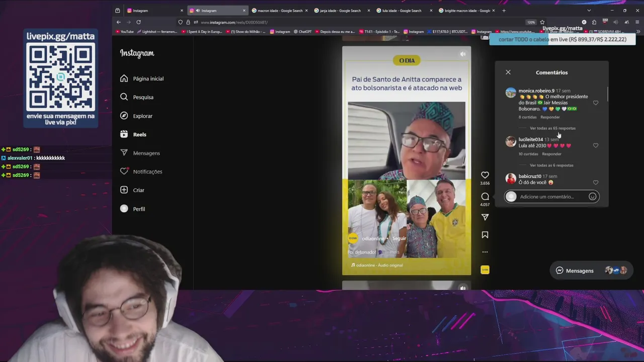Expand Ver todas as 6 respostas
This screenshot has width=644, height=362.
click(x=551, y=165)
